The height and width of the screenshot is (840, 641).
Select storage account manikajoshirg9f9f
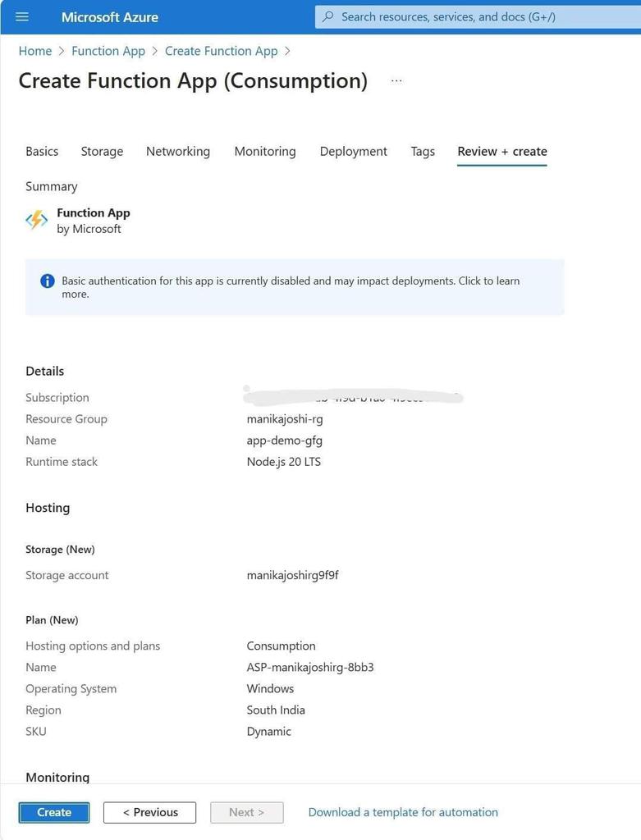pyautogui.click(x=293, y=575)
